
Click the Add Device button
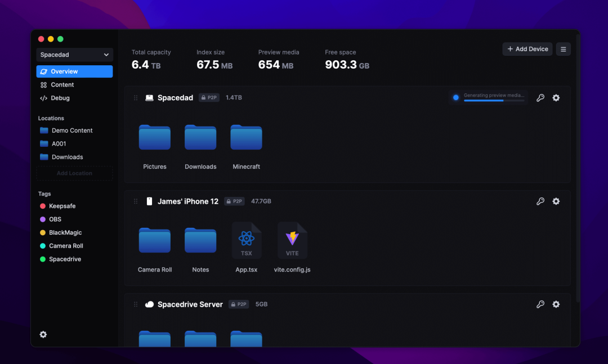(x=527, y=49)
